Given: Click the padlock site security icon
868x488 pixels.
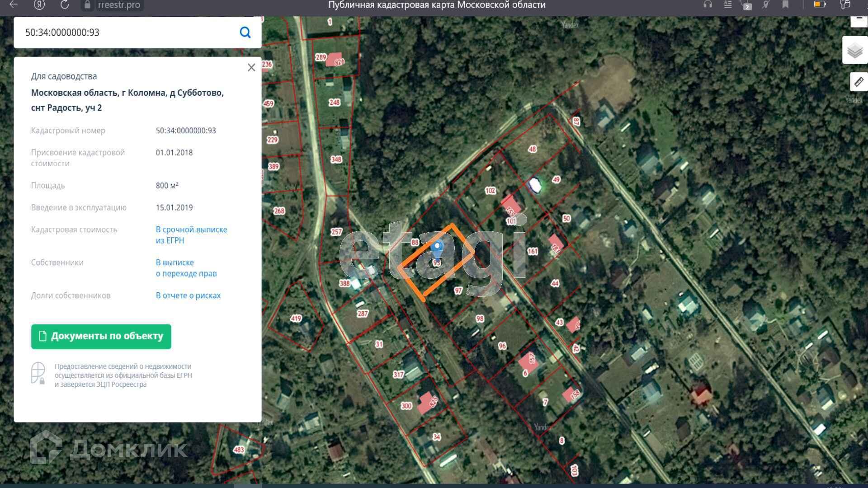Looking at the screenshot, I should pyautogui.click(x=87, y=5).
